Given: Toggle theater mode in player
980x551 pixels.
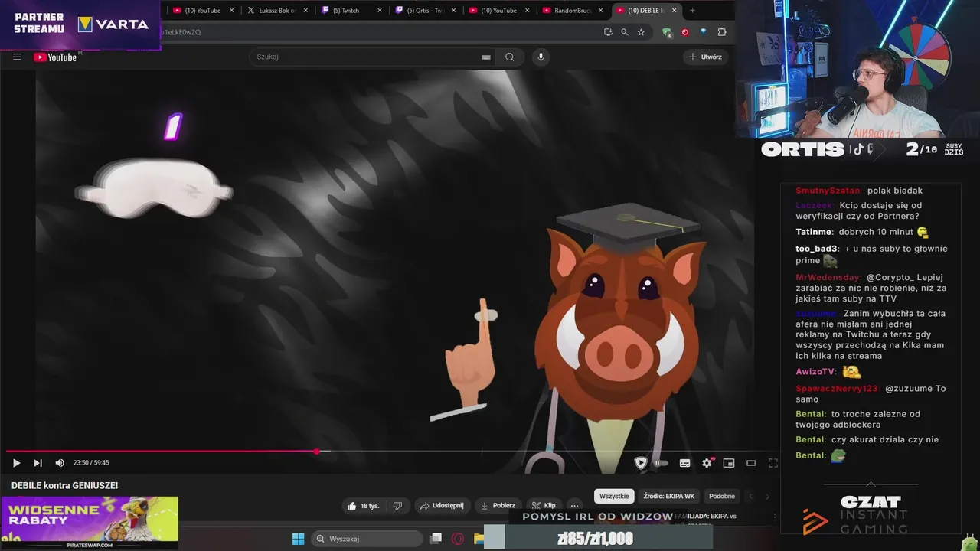Looking at the screenshot, I should pos(751,462).
